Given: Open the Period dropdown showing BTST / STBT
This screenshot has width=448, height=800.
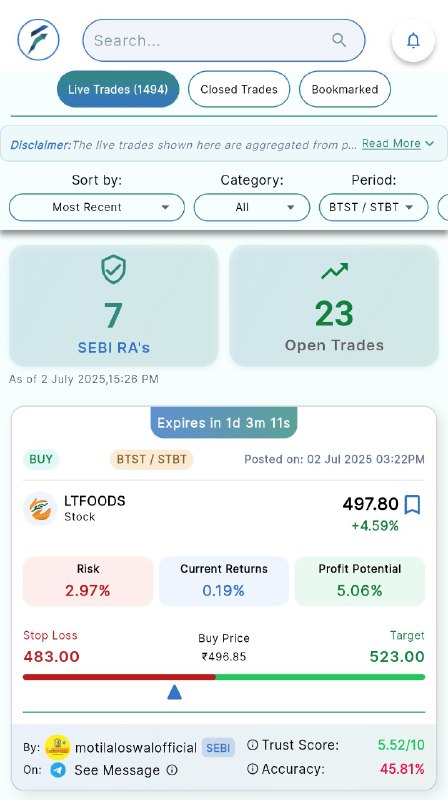Looking at the screenshot, I should click(x=373, y=207).
